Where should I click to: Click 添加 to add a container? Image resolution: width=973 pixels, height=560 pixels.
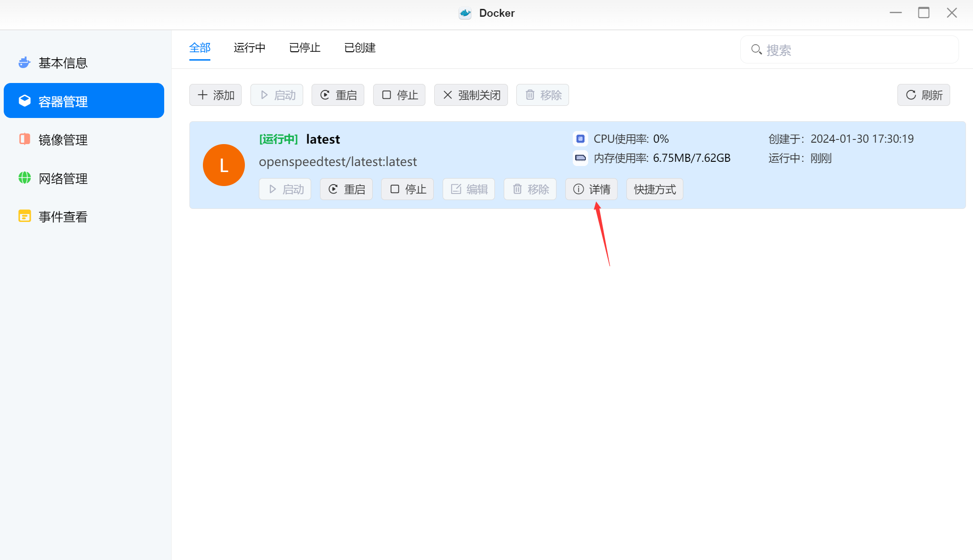coord(215,95)
